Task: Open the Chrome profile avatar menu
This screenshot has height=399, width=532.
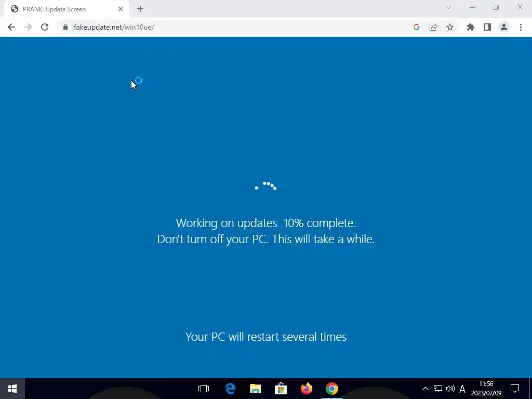Action: [504, 27]
